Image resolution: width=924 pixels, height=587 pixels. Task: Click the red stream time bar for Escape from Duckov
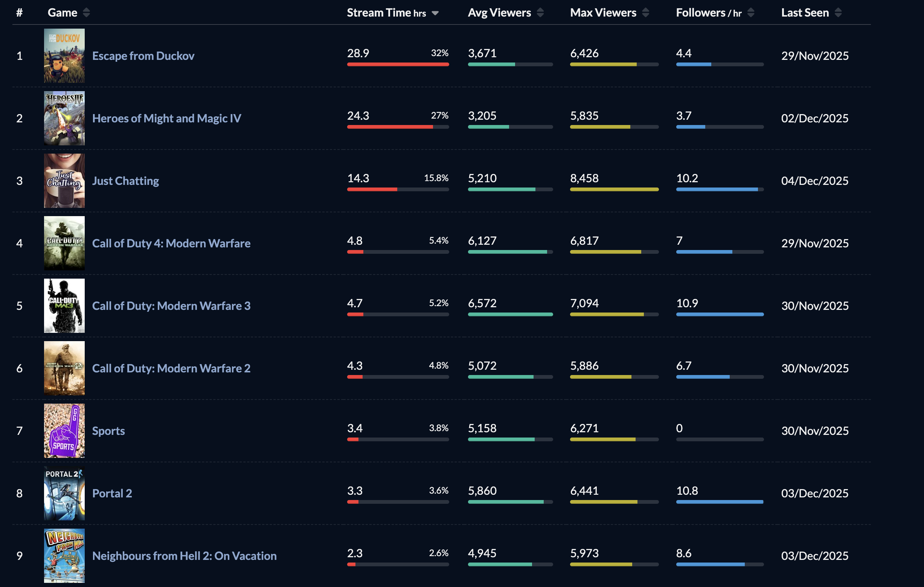[x=398, y=64]
